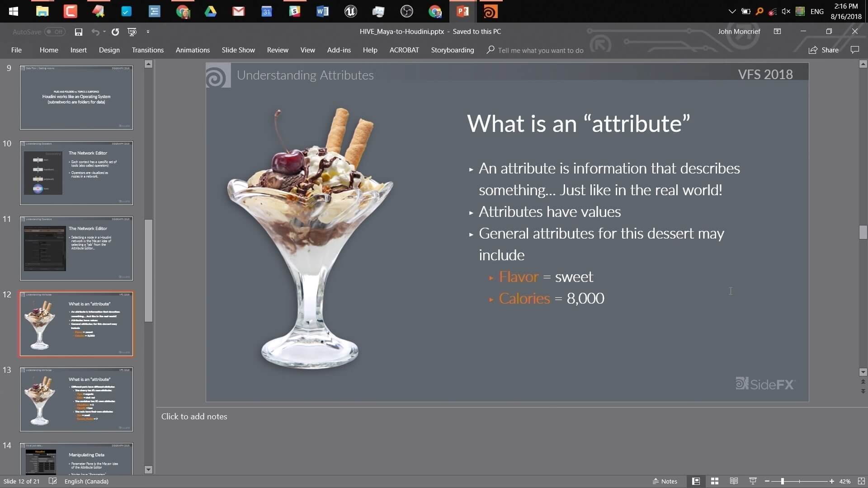Adjust the zoom slider handle
Viewport: 868px width, 488px height.
[782, 482]
